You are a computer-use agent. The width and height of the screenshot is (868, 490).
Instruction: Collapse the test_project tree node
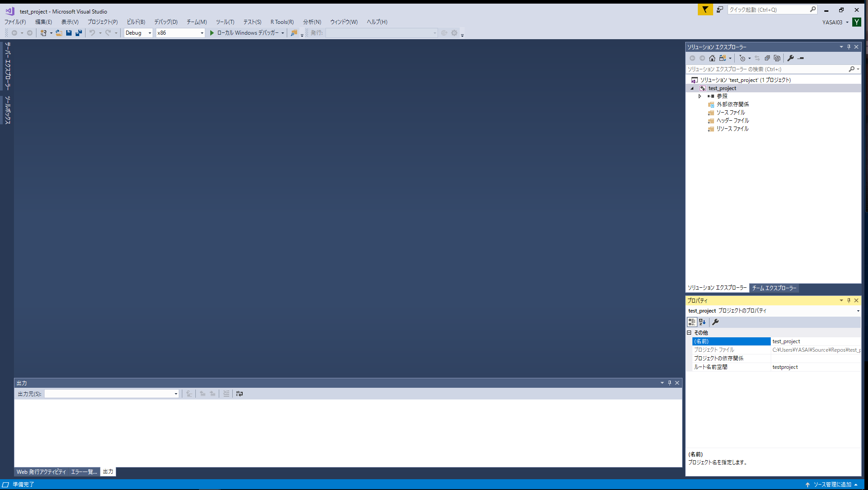tap(692, 88)
